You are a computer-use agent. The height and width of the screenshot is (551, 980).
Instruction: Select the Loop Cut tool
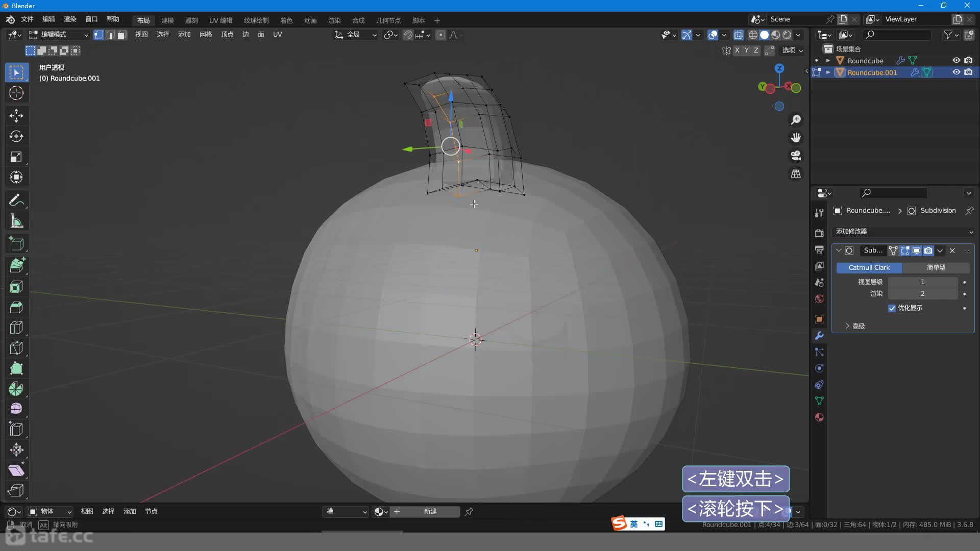pos(16,328)
